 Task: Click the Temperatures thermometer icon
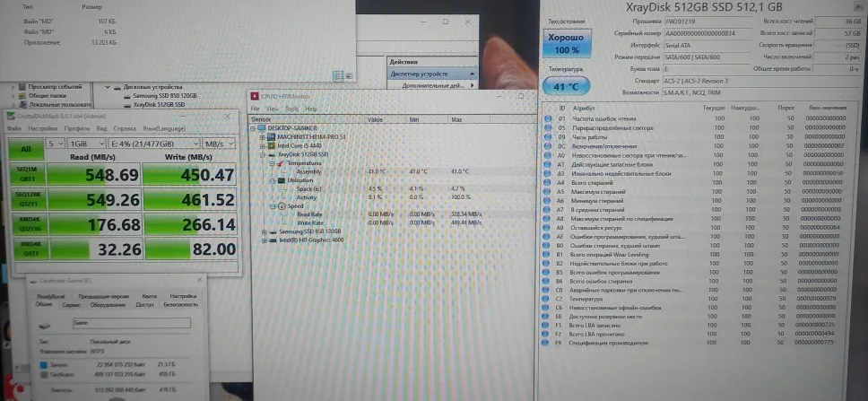pyautogui.click(x=282, y=163)
